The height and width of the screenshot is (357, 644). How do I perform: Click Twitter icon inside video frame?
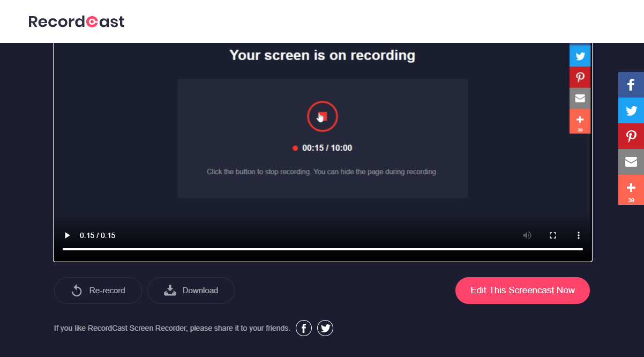[x=580, y=56]
